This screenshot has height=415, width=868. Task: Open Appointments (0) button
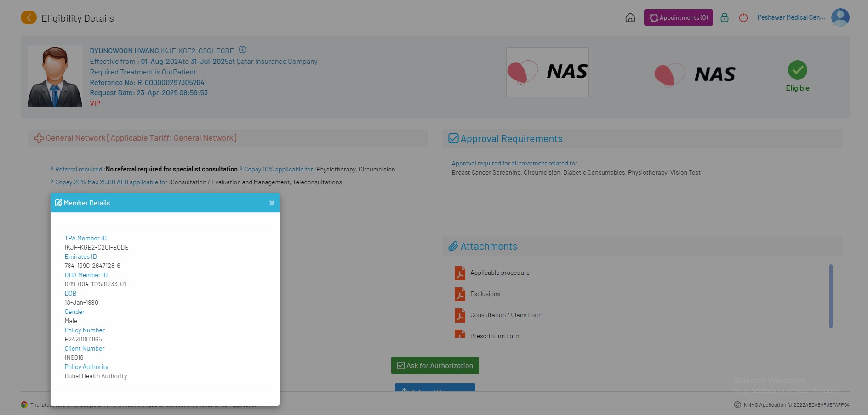tap(678, 18)
